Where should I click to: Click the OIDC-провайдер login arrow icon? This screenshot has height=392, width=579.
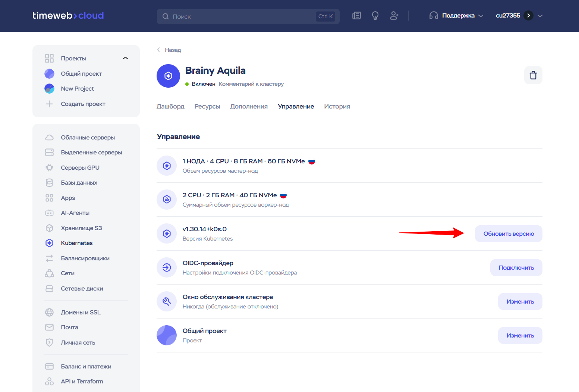[x=167, y=267]
